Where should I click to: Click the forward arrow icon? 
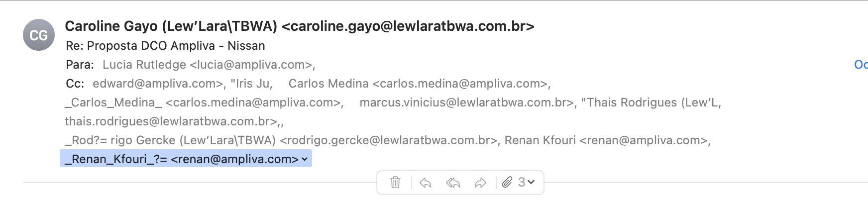tap(480, 183)
